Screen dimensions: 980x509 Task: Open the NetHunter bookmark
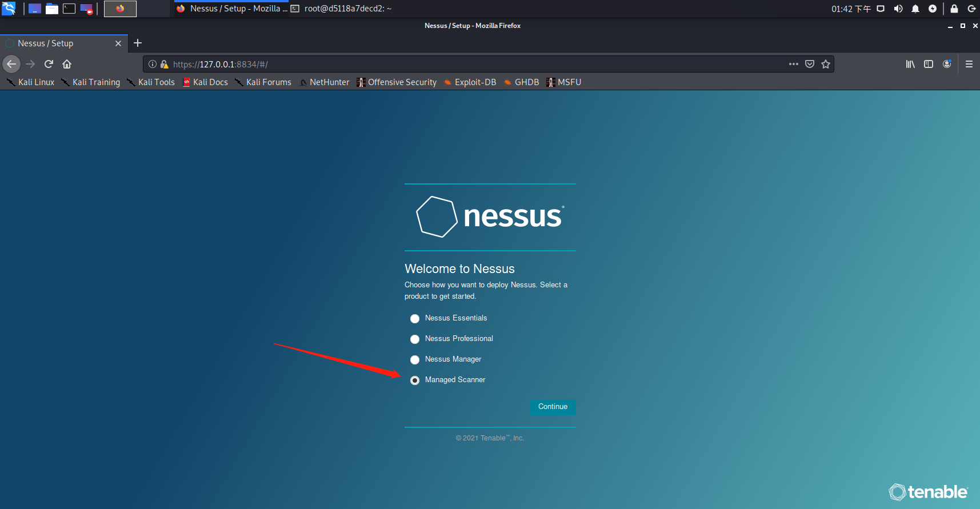point(324,82)
